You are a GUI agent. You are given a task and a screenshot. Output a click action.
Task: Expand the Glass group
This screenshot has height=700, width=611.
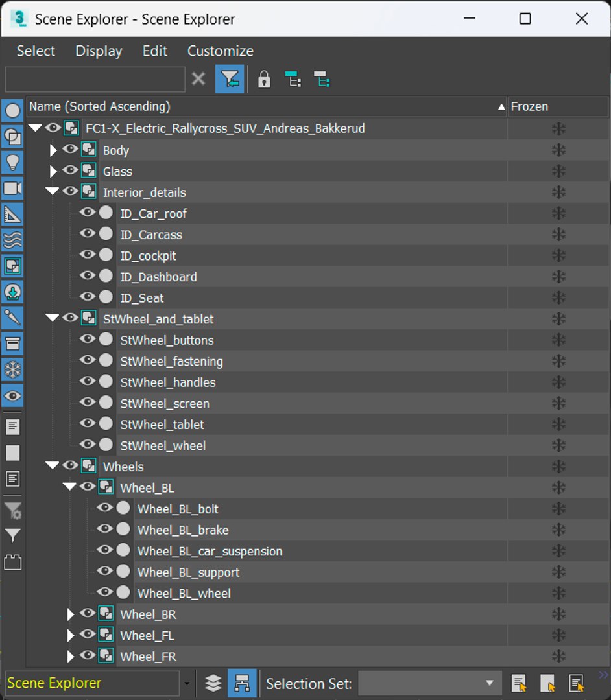[x=53, y=171]
